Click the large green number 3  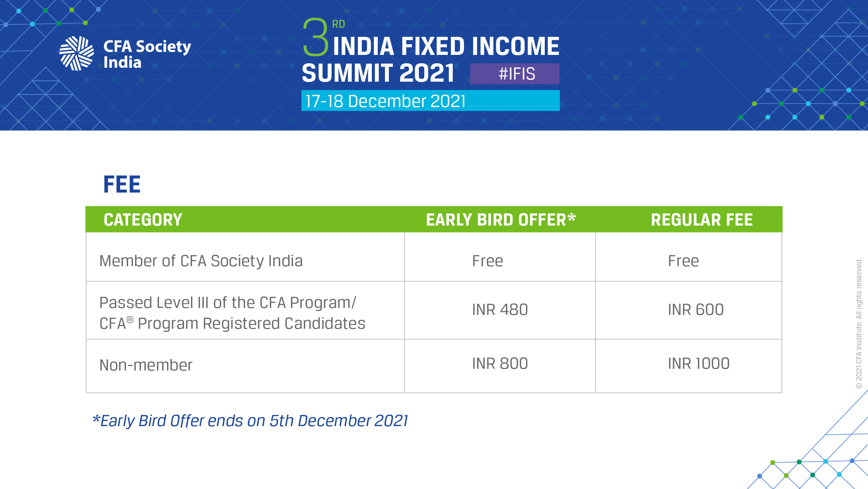coord(315,37)
